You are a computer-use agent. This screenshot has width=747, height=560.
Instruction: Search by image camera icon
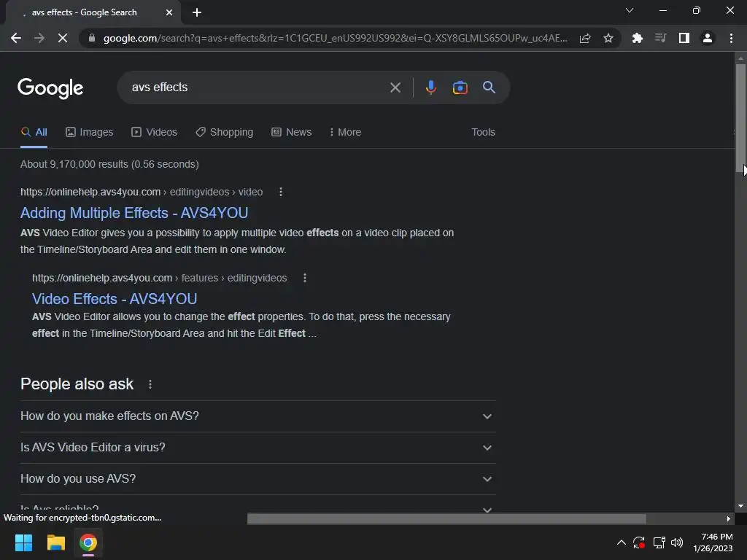pos(460,87)
